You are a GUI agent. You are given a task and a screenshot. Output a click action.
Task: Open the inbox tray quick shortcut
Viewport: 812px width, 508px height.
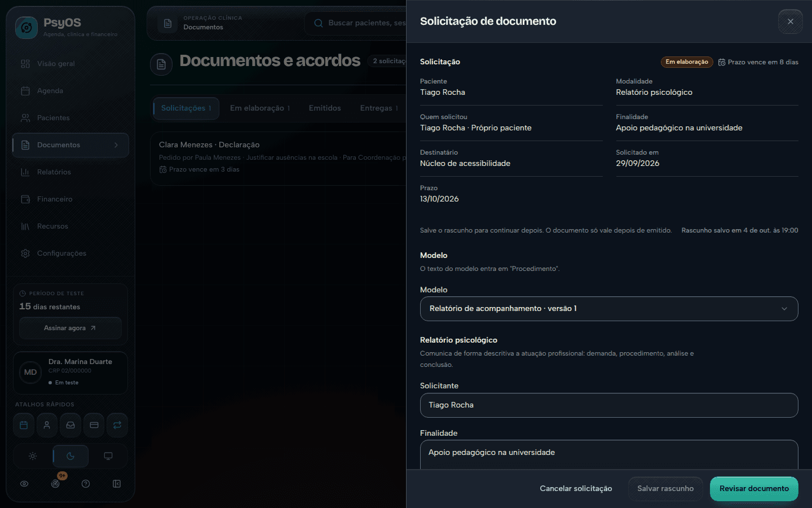70,425
